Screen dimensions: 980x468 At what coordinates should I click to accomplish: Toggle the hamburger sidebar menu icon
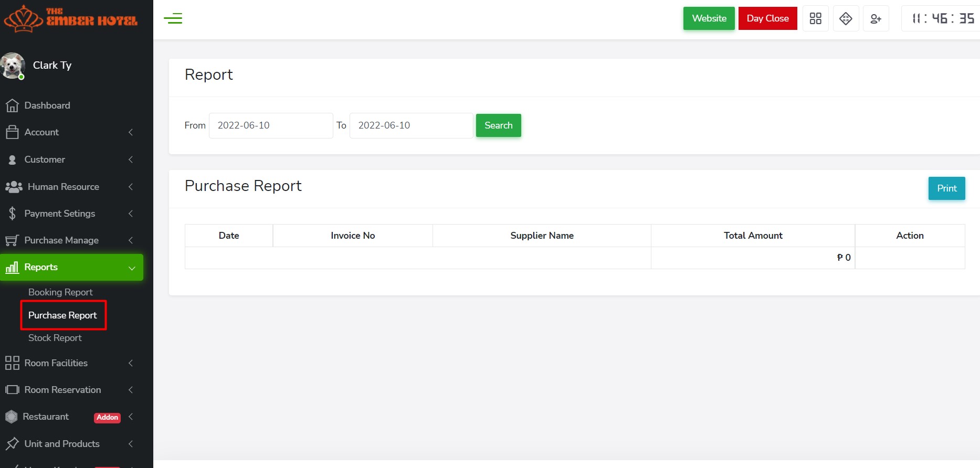pyautogui.click(x=173, y=19)
